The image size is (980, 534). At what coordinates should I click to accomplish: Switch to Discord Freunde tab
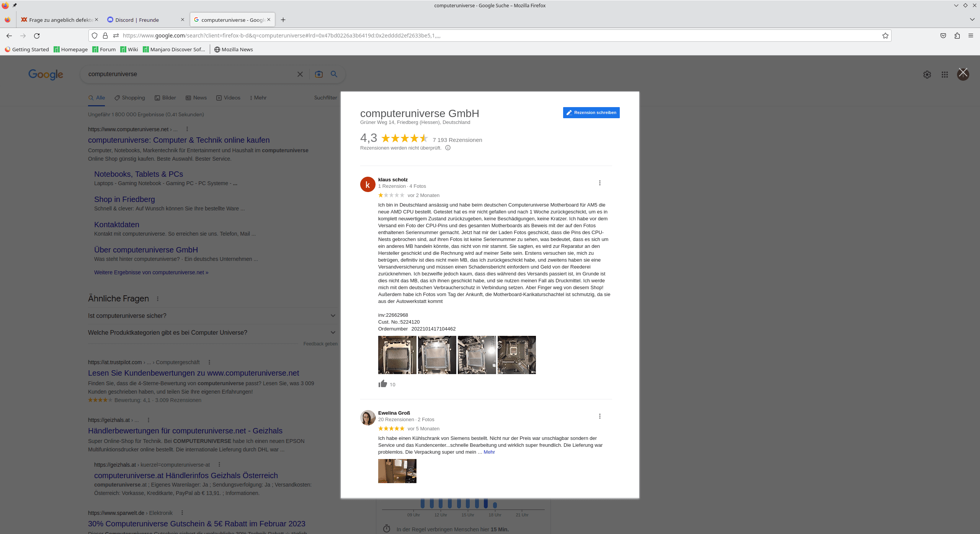pyautogui.click(x=146, y=20)
